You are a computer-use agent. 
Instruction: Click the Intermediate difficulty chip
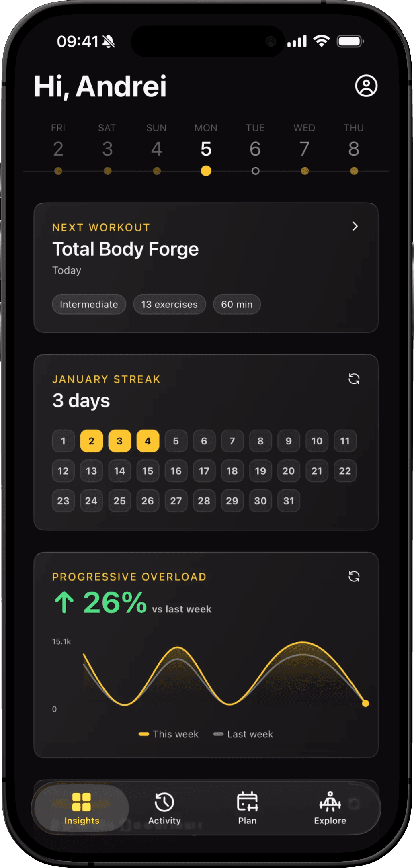[88, 304]
